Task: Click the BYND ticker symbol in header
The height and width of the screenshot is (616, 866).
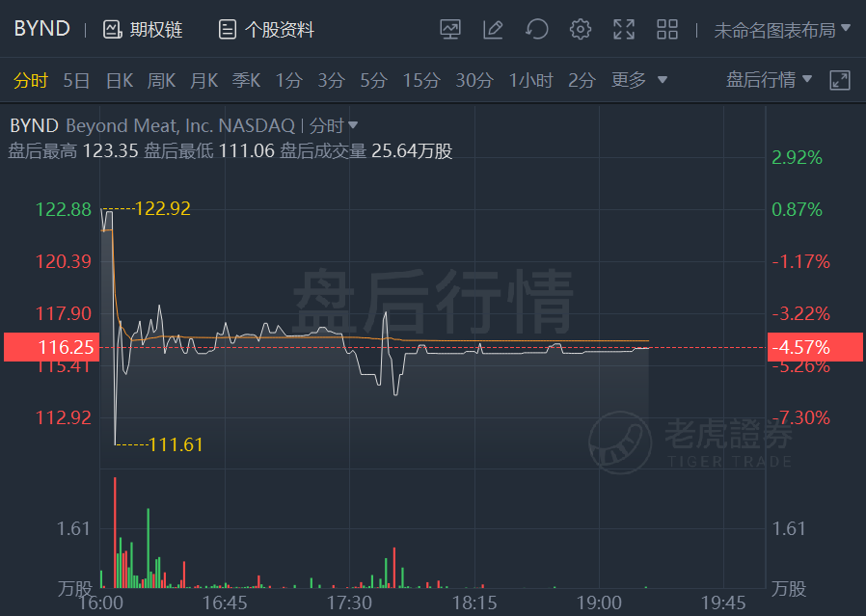Action: [42, 29]
